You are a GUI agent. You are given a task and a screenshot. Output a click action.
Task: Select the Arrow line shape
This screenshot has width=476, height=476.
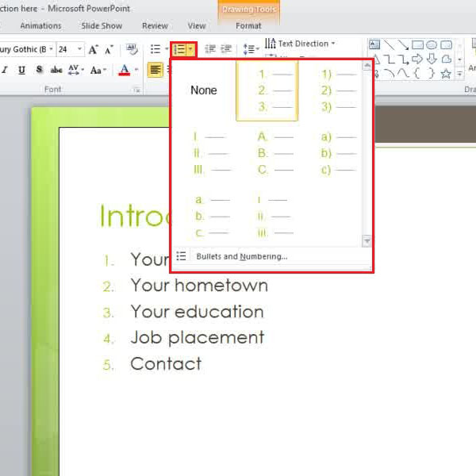point(404,45)
